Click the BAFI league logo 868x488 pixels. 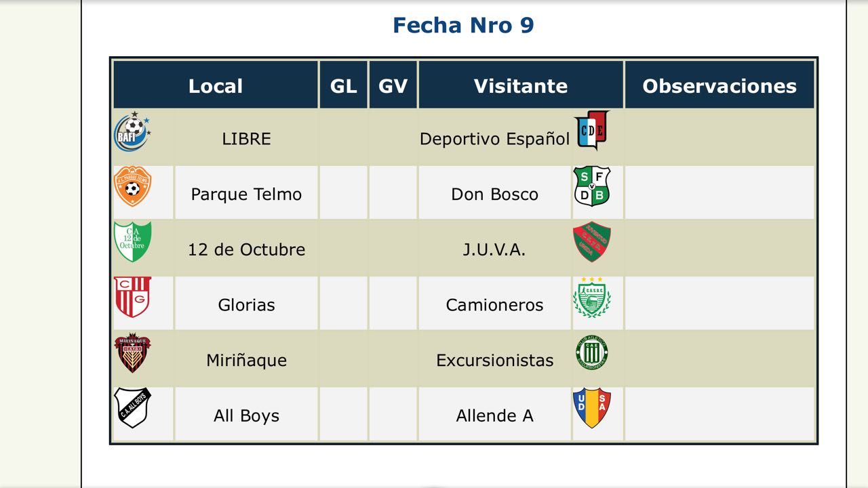tap(132, 131)
